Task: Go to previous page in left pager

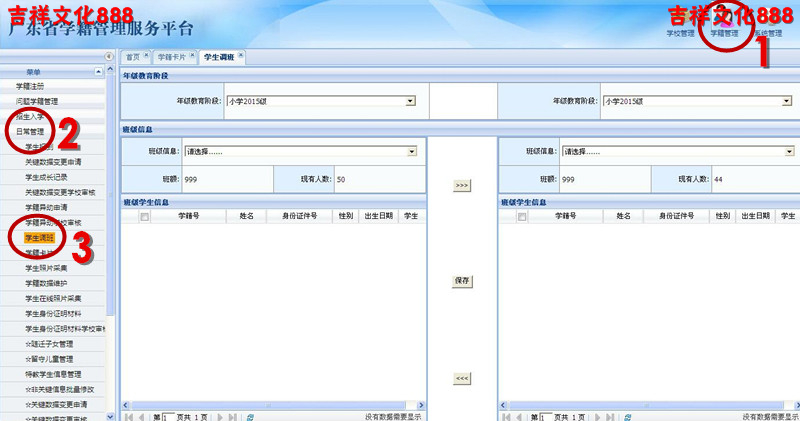Action: (x=142, y=417)
